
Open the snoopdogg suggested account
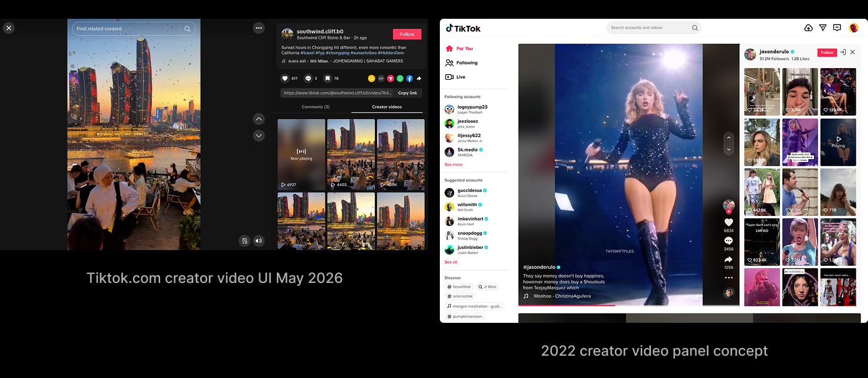(x=467, y=235)
